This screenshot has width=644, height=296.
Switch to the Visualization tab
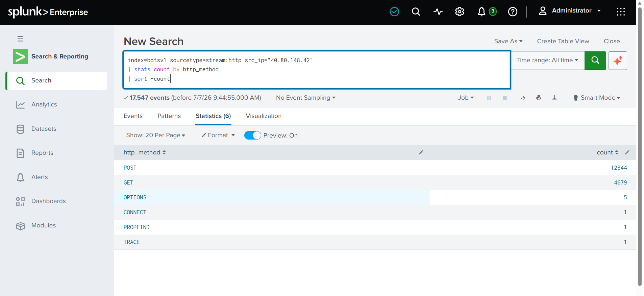[264, 116]
